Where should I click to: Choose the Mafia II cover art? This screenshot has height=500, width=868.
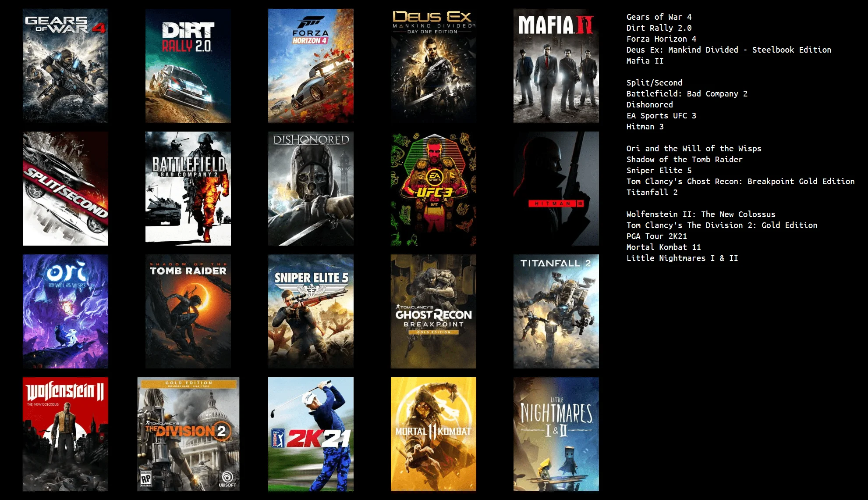[556, 66]
